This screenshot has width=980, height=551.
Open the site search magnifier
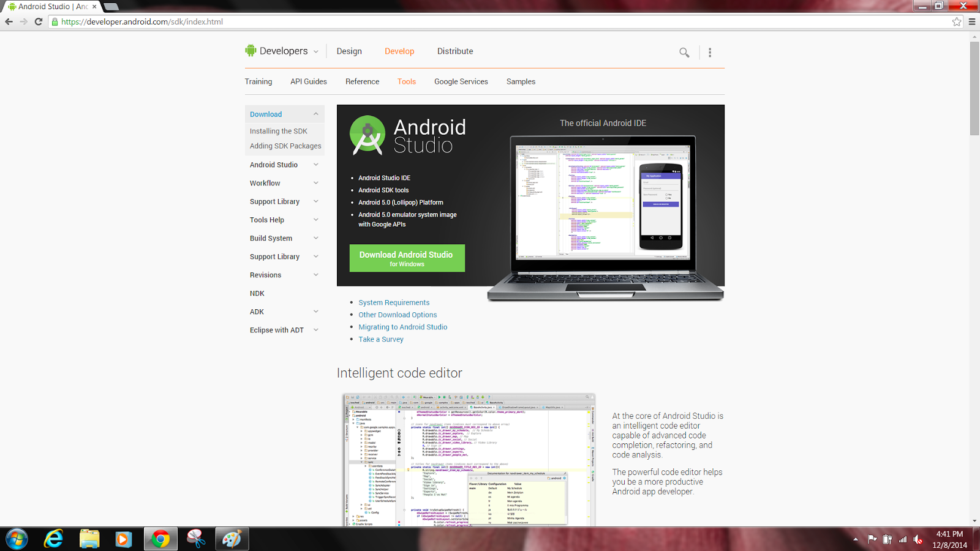coord(684,53)
